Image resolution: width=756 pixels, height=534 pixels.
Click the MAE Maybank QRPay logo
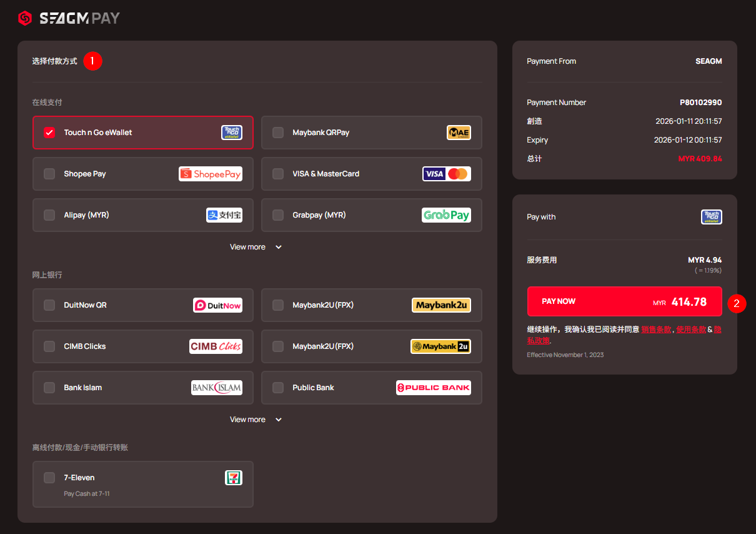(x=459, y=133)
